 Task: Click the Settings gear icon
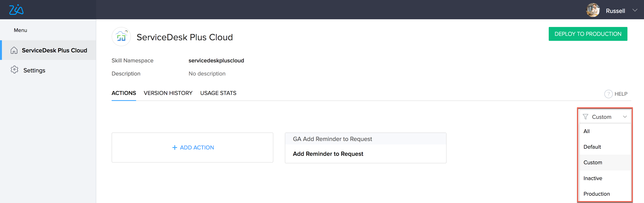pyautogui.click(x=14, y=70)
